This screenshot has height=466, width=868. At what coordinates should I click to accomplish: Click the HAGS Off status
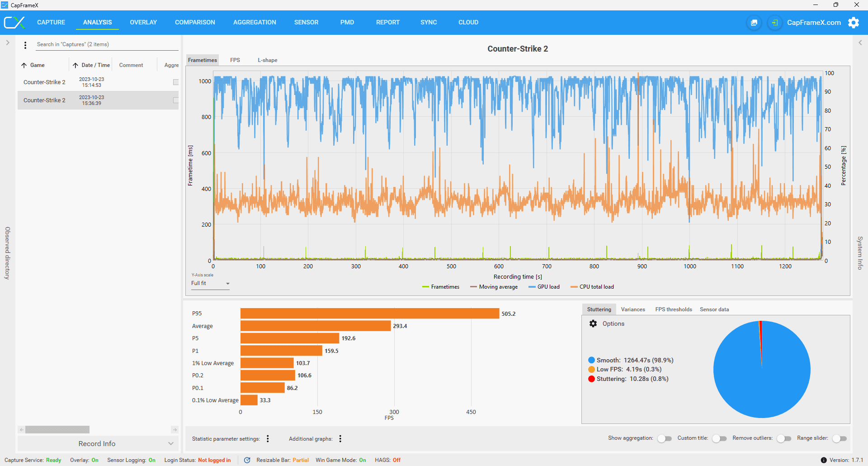click(387, 460)
